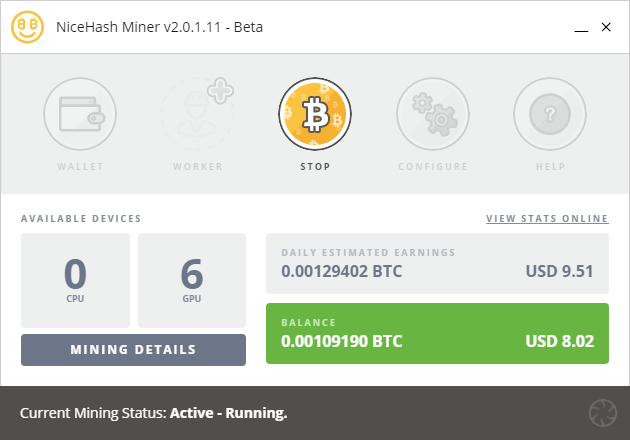This screenshot has width=630, height=440.
Task: Click the green balance BTC amount
Action: point(341,341)
